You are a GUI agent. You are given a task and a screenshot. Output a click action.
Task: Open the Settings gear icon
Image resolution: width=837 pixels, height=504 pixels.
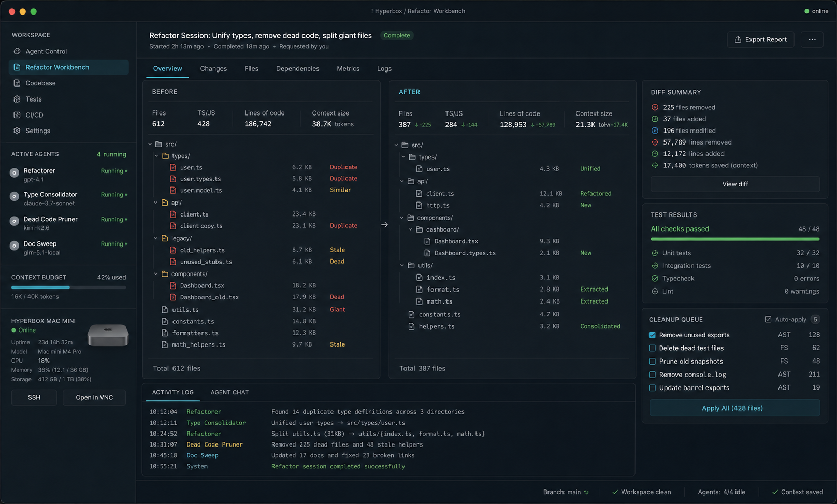point(17,131)
